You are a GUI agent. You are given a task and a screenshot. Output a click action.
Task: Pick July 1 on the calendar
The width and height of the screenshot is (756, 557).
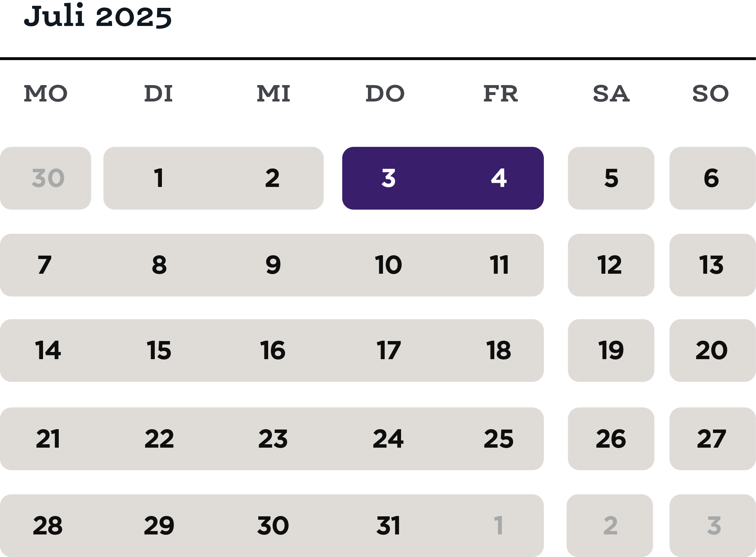159,178
